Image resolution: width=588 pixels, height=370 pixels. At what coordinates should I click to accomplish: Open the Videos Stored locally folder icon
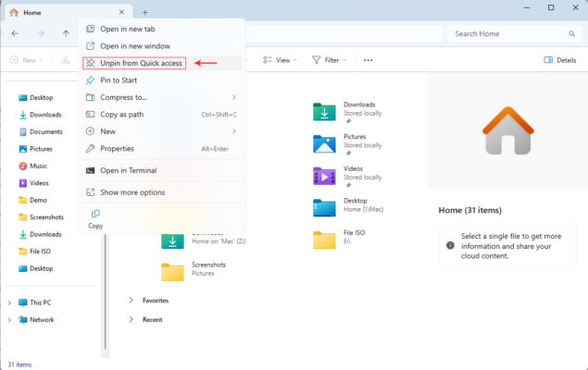click(324, 176)
